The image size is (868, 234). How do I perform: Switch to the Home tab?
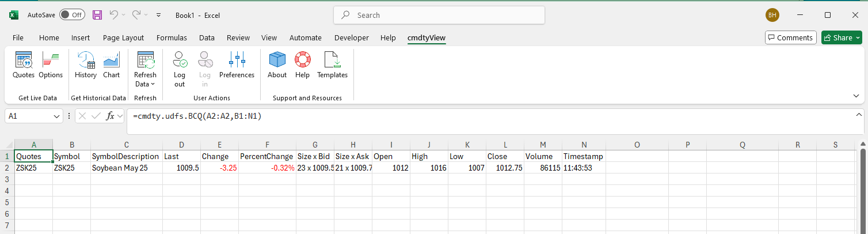49,37
